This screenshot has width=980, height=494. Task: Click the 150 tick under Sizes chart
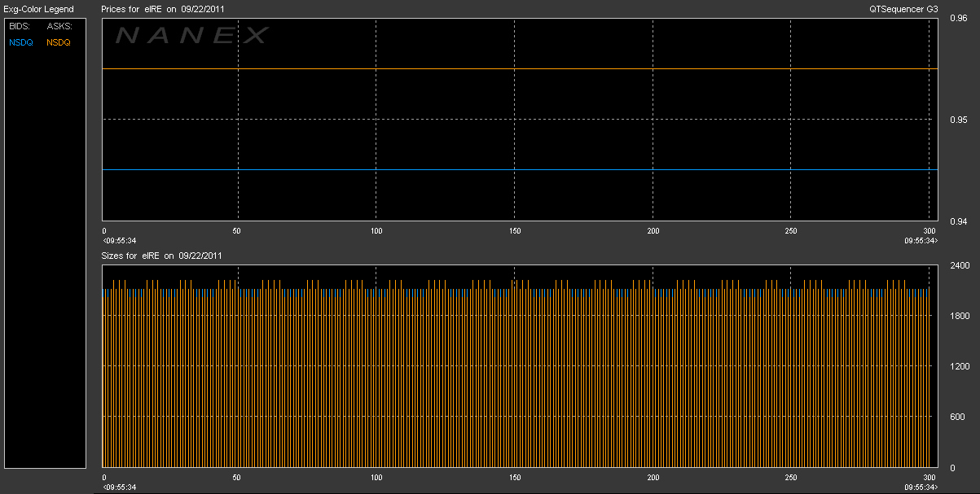(514, 478)
